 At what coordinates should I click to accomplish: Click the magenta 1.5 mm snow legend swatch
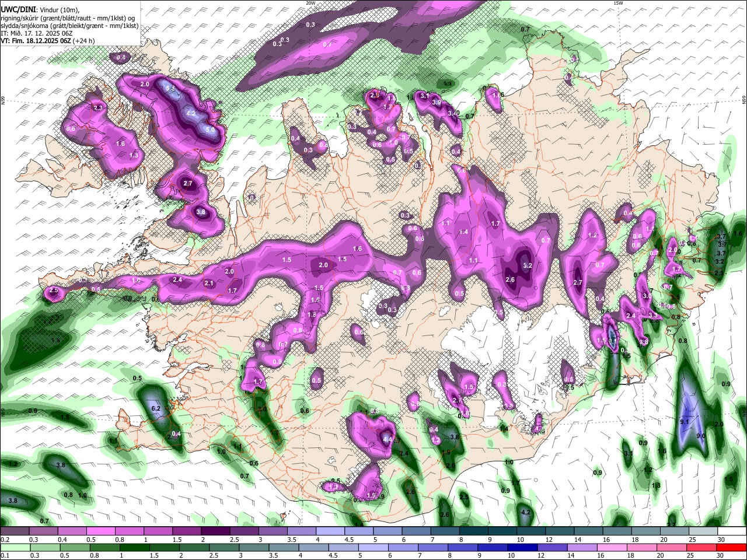pos(186,531)
